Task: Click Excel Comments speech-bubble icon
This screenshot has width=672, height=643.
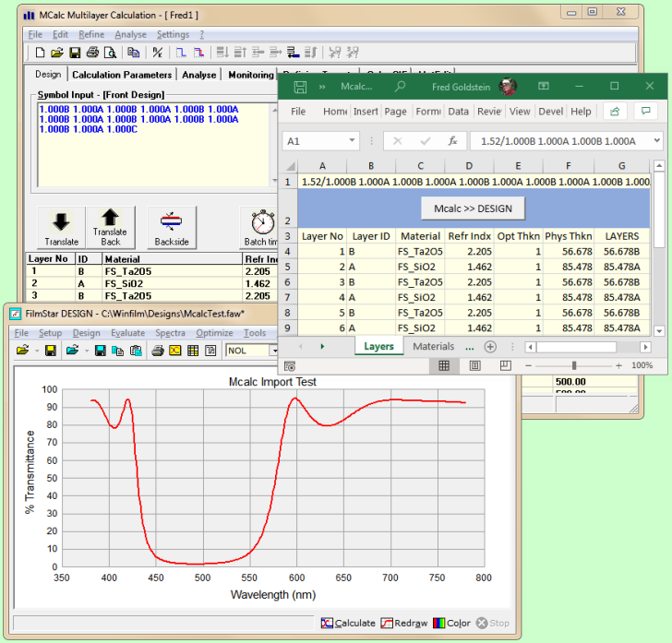Action: click(646, 112)
